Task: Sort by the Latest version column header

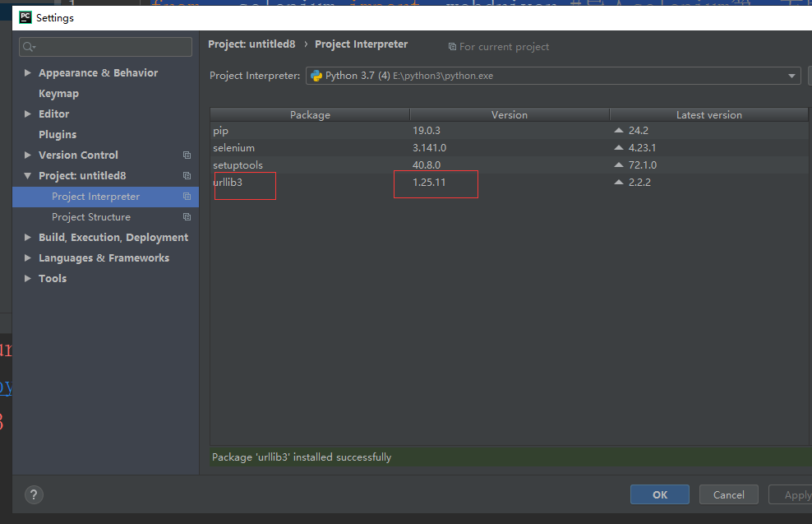Action: [x=709, y=114]
